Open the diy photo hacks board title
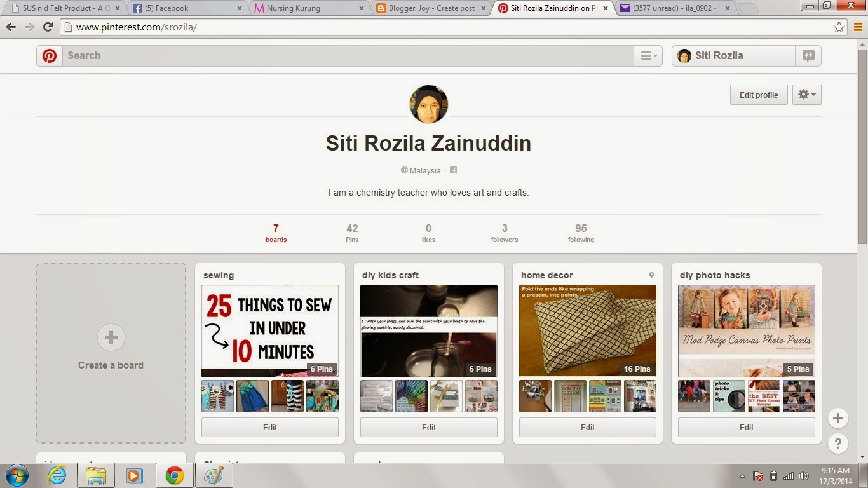Viewport: 868px width, 488px height. 715,275
